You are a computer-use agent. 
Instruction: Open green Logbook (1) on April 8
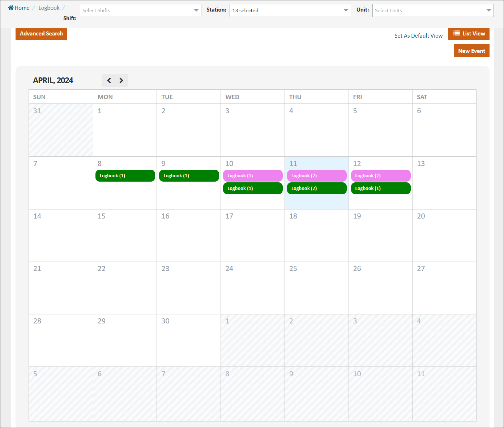(125, 176)
